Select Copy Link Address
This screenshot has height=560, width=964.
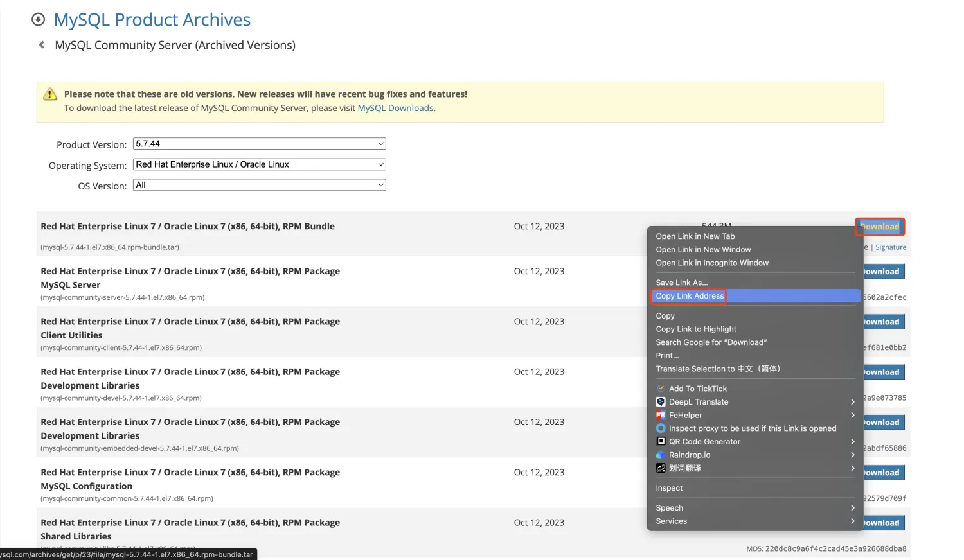(755, 296)
